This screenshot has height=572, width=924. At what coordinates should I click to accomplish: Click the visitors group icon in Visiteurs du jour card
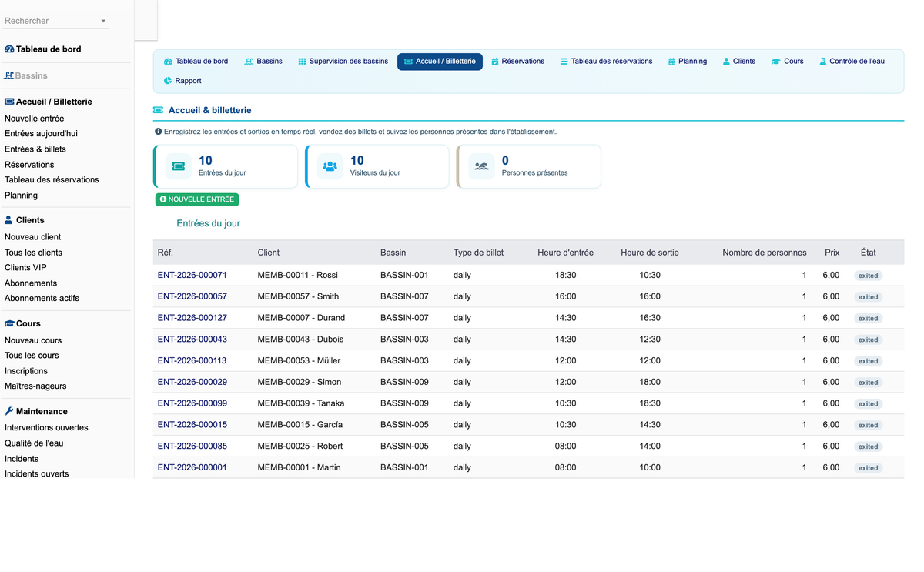pyautogui.click(x=330, y=166)
